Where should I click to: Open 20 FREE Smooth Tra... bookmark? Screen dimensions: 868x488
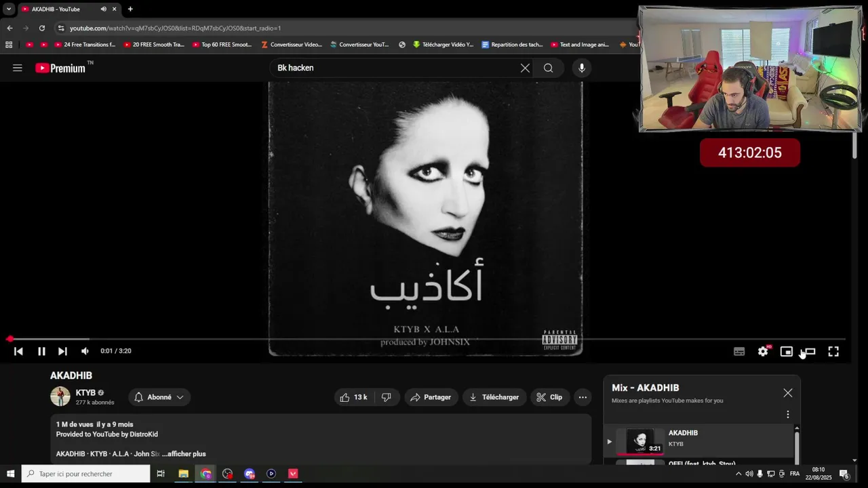[x=153, y=45]
